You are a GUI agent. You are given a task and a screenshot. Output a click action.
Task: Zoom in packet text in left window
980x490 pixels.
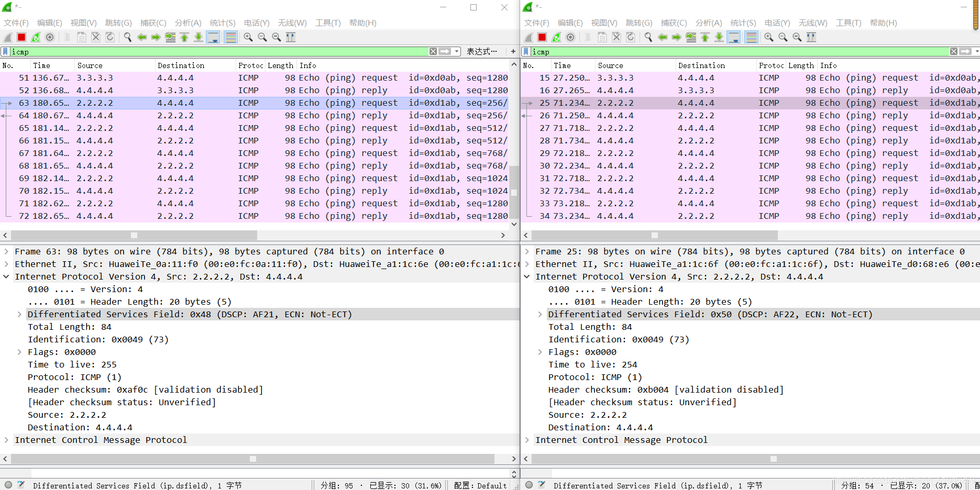(x=248, y=37)
